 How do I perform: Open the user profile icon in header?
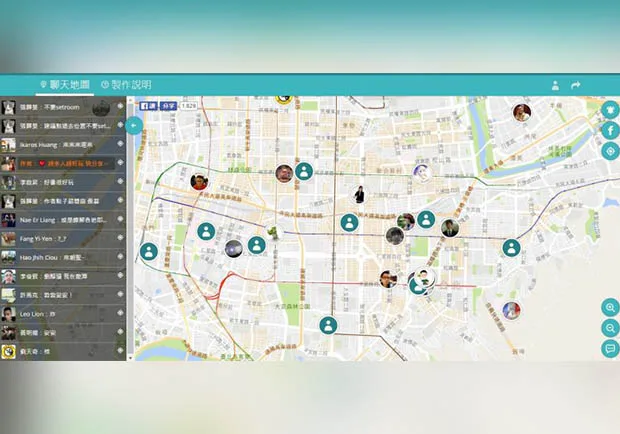click(x=555, y=85)
